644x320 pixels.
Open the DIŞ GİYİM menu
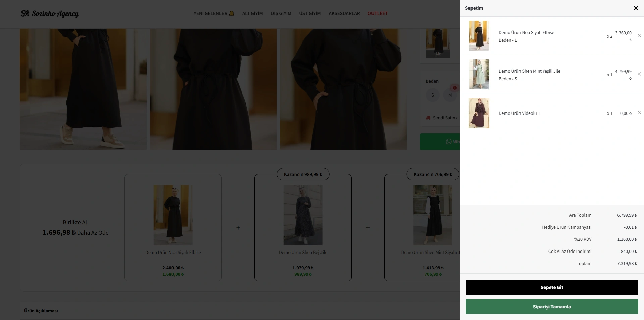tap(281, 14)
